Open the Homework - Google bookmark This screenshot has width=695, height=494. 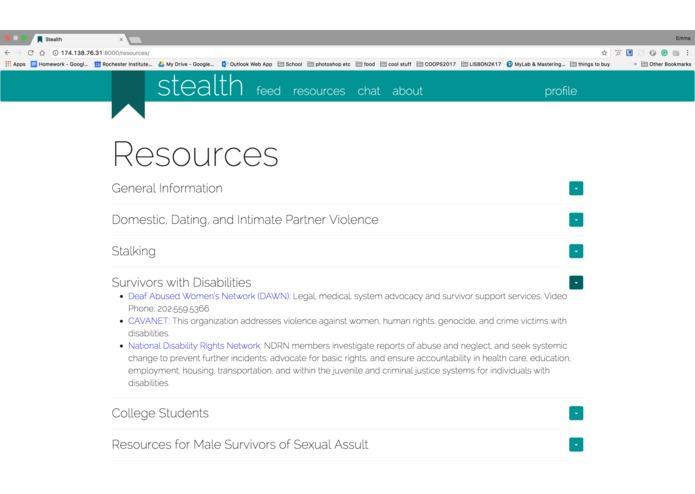pyautogui.click(x=59, y=64)
